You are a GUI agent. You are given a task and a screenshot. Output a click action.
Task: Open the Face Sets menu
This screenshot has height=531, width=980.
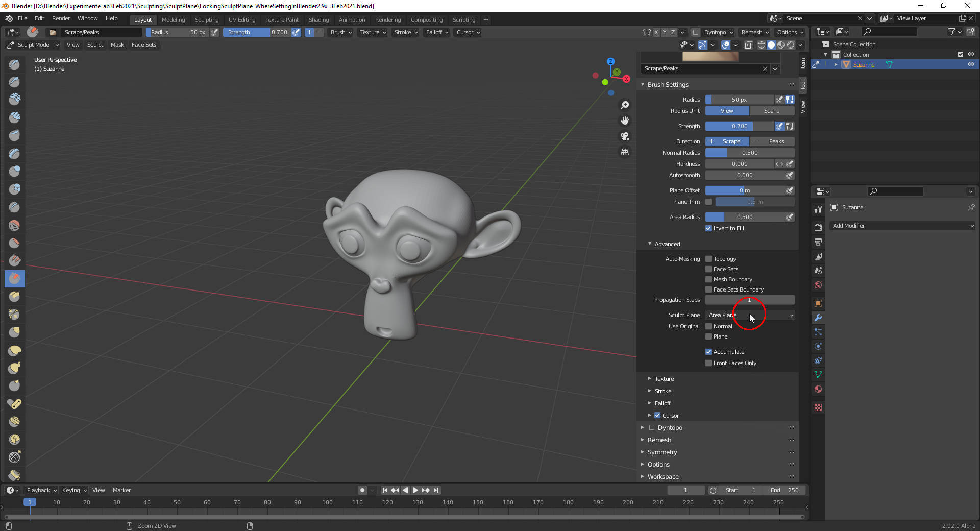point(144,45)
